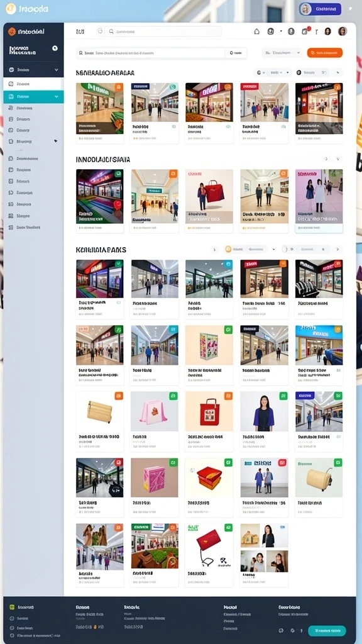
Task: Click the teal button in the footer
Action: 327,630
